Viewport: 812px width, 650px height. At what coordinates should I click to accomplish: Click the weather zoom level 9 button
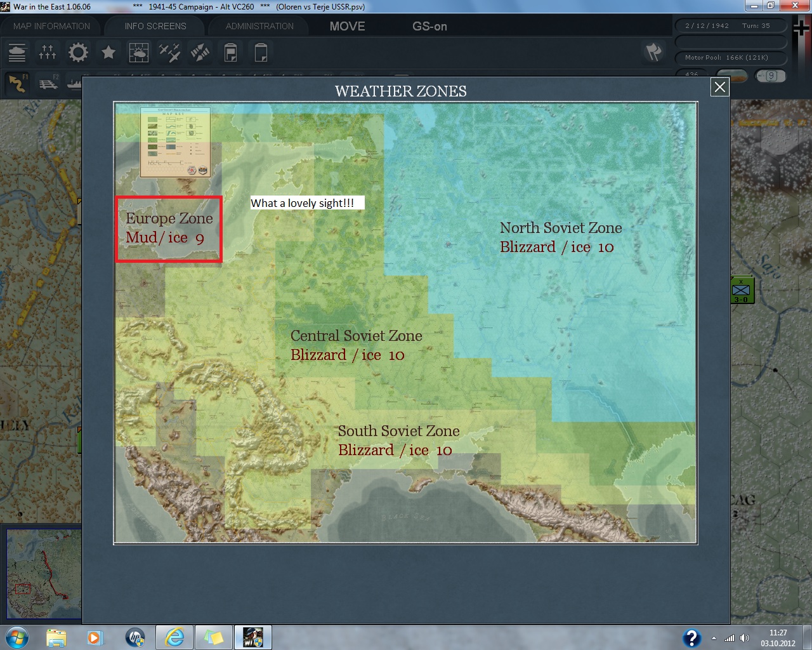pos(771,76)
